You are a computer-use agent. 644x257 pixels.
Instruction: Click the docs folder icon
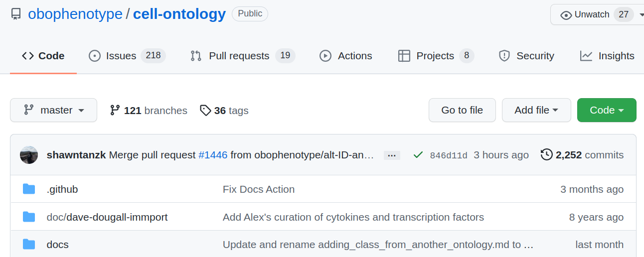[29, 245]
